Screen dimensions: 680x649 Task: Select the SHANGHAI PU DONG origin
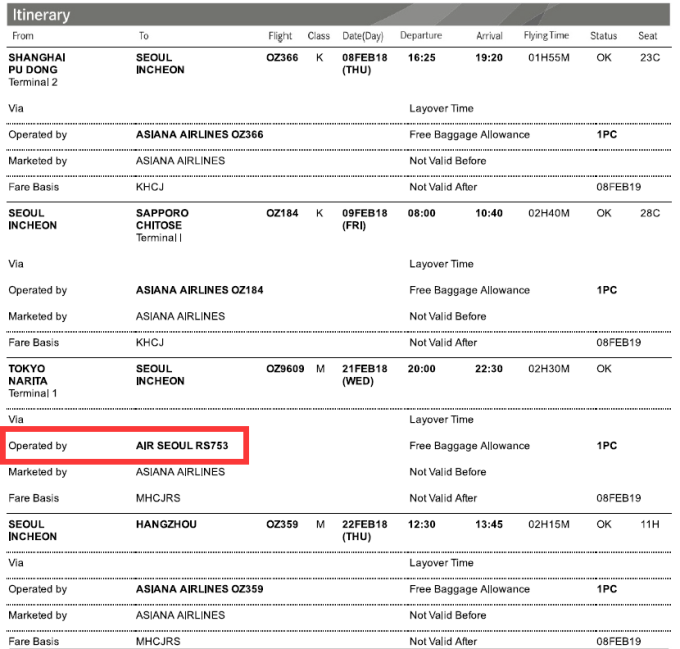pyautogui.click(x=37, y=64)
